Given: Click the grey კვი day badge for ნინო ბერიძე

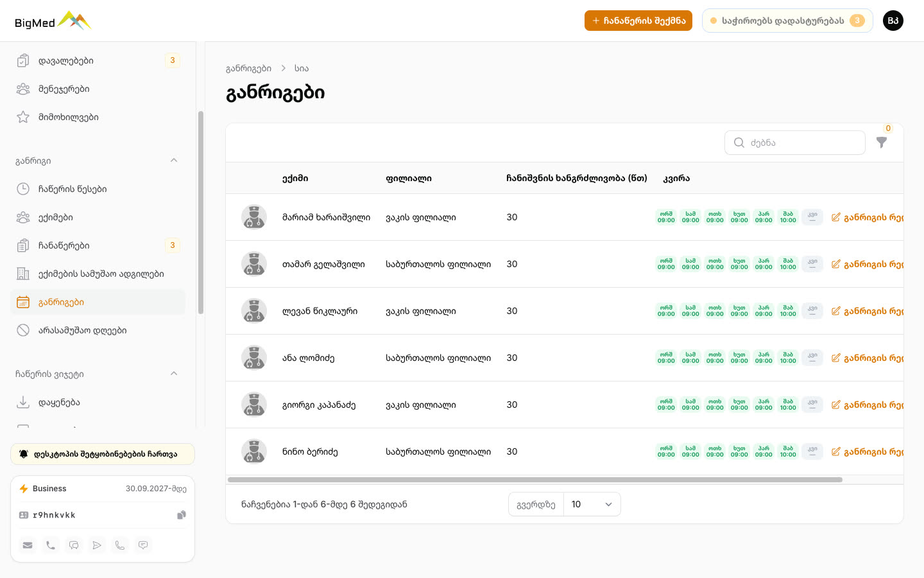Looking at the screenshot, I should click(x=812, y=451).
